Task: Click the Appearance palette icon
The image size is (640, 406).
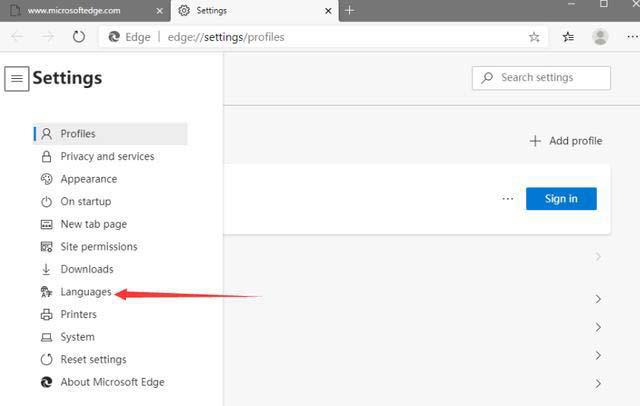Action: click(47, 179)
